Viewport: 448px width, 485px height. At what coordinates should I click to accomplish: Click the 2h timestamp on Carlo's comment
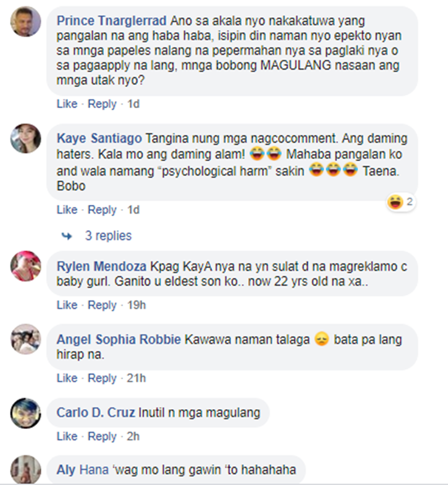click(x=133, y=436)
